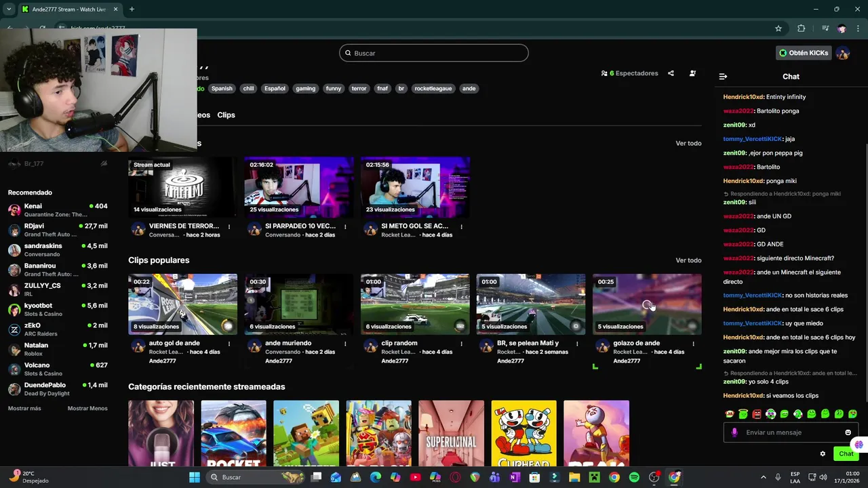Open the Superliminal category cover
The width and height of the screenshot is (868, 488).
[x=451, y=433]
